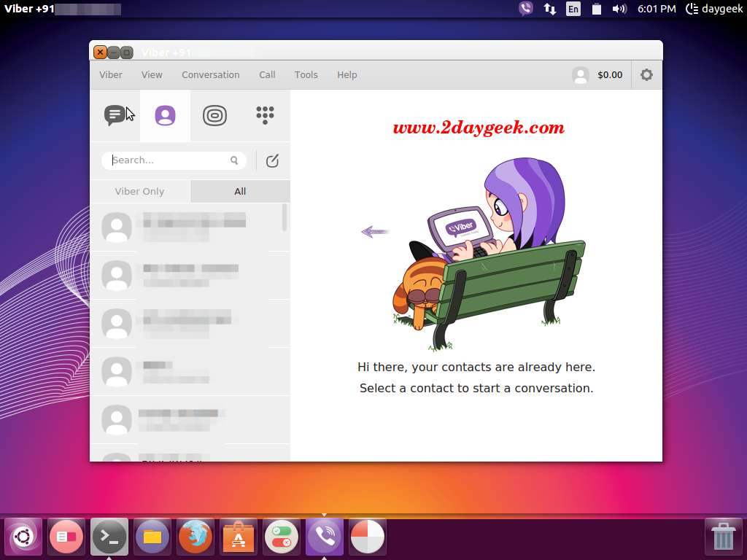Open the pink app icon beside the Ubuntu launcher

point(66,537)
